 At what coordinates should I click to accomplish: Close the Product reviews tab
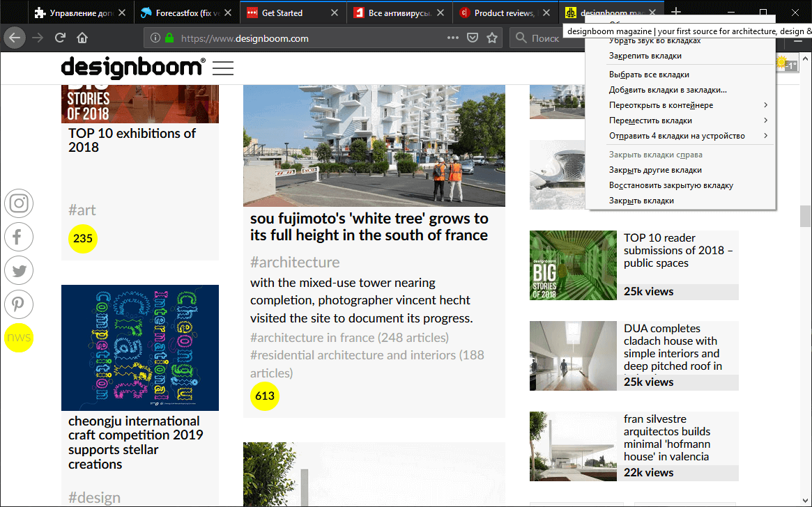pos(546,13)
